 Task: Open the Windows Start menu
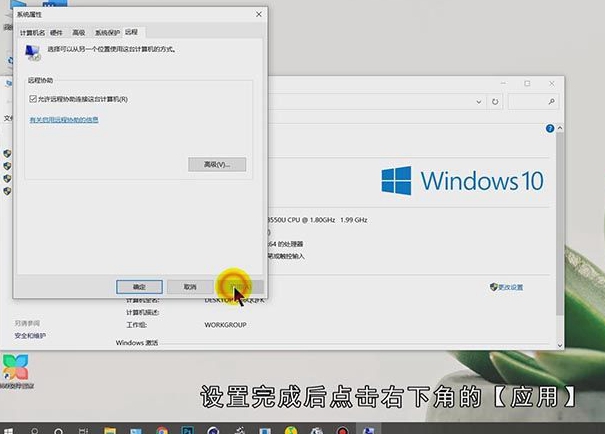[x=8, y=431]
